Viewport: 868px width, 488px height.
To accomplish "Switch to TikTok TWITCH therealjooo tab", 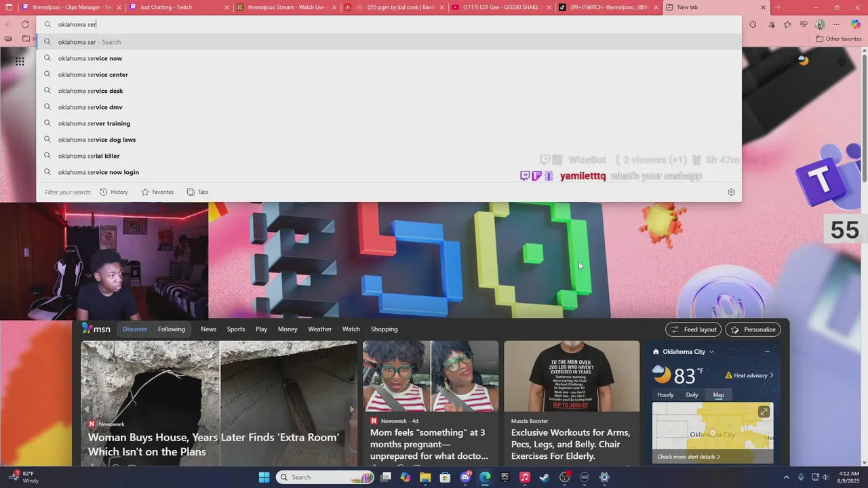I will (608, 7).
